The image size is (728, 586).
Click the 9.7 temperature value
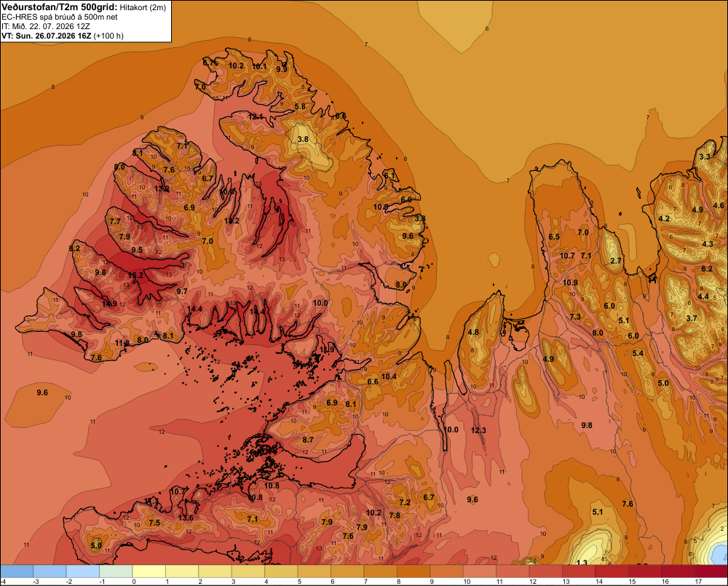[182, 292]
